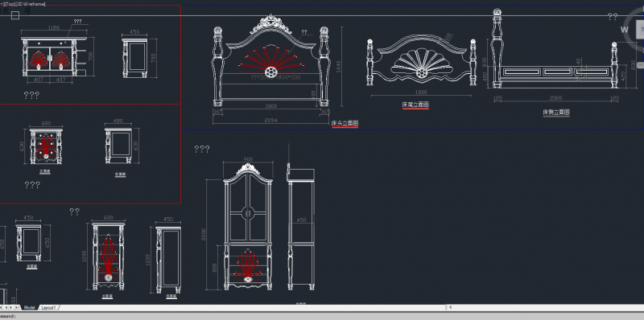Screen dimensions: 644x320
Task: Click the ViewCube top face
Action: (640, 30)
